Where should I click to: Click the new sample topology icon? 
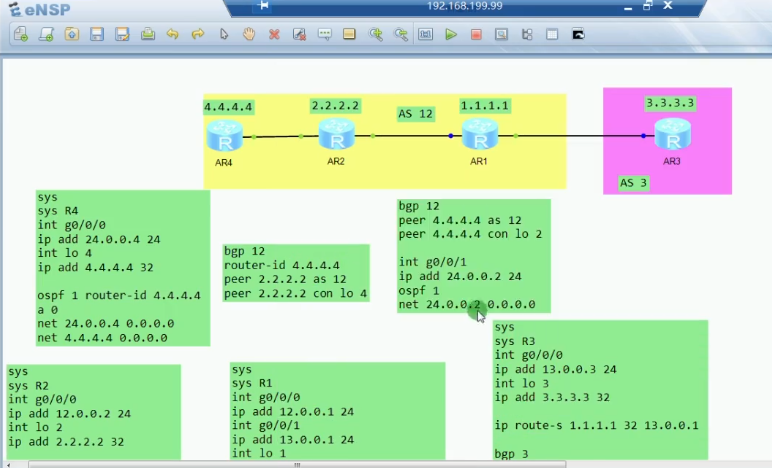[x=46, y=34]
